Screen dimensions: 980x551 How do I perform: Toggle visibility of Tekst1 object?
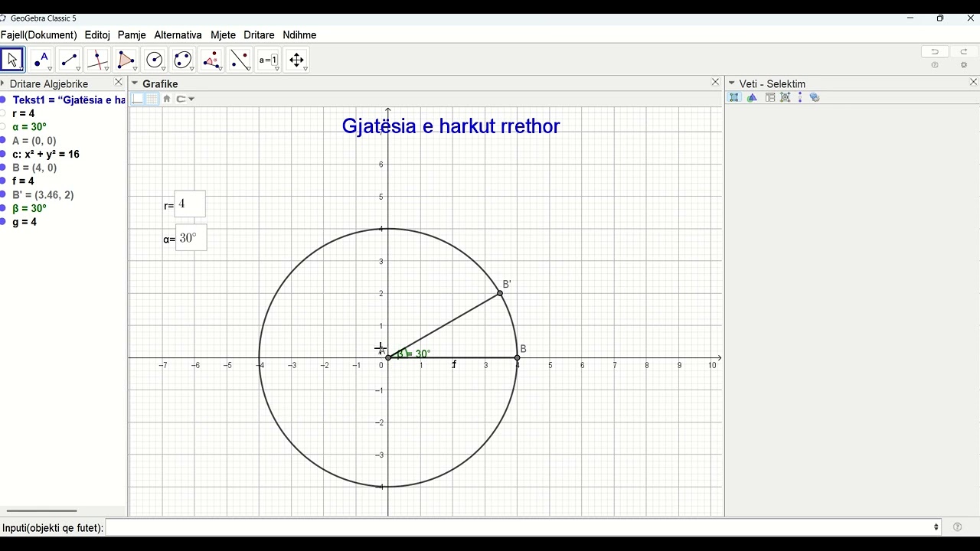click(3, 100)
